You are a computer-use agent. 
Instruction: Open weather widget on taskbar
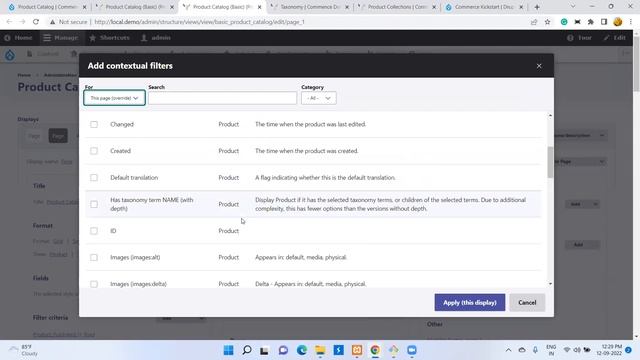coord(24,350)
